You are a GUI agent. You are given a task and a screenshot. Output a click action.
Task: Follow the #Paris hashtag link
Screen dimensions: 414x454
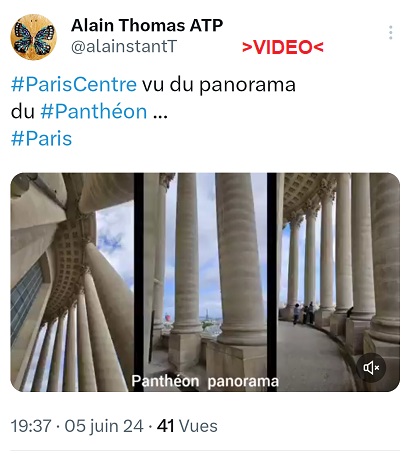tap(41, 138)
